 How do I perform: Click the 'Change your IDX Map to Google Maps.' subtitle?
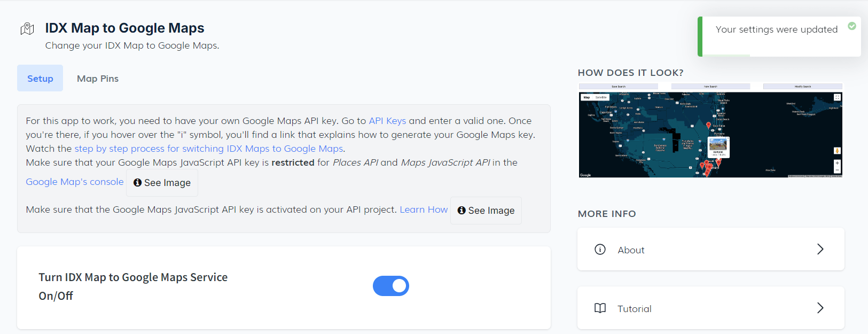coord(132,45)
